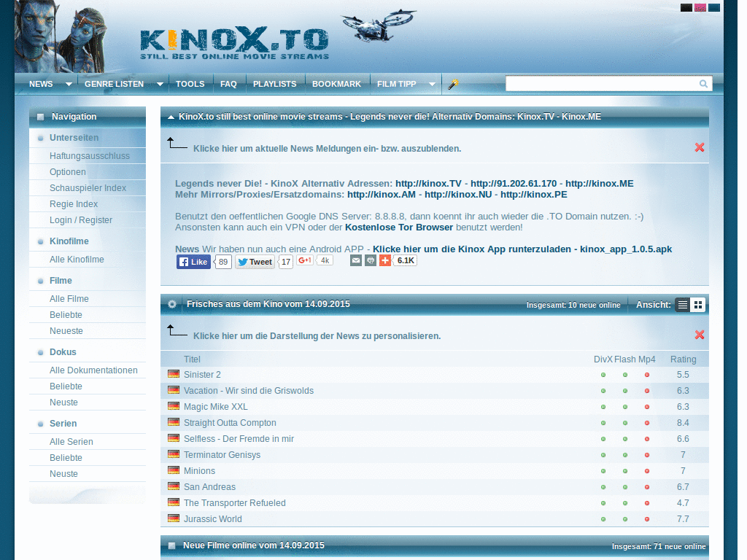Viewport: 747px width, 560px height.
Task: Open the movie Selfless - Der Fremde in mir
Action: pyautogui.click(x=239, y=439)
